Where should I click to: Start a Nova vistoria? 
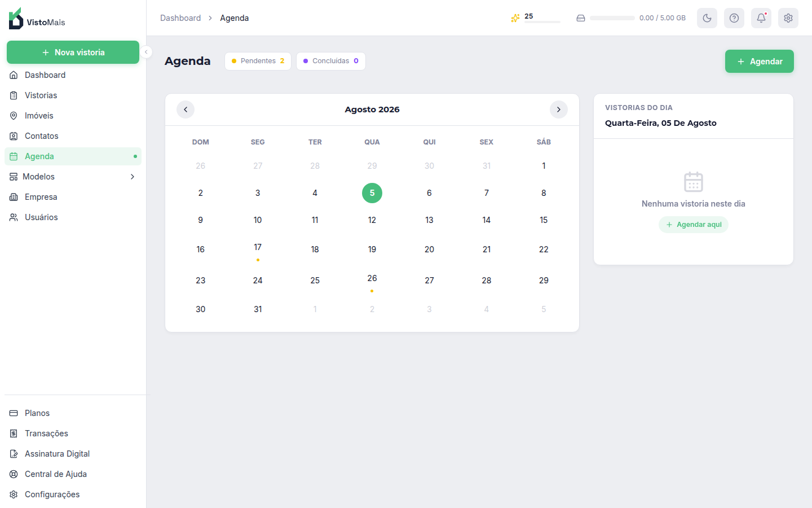[73, 52]
